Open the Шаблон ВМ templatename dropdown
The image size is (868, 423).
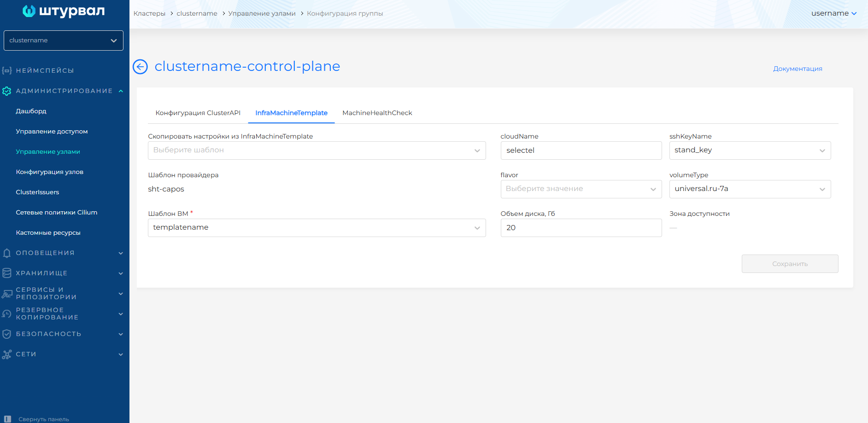[317, 228]
